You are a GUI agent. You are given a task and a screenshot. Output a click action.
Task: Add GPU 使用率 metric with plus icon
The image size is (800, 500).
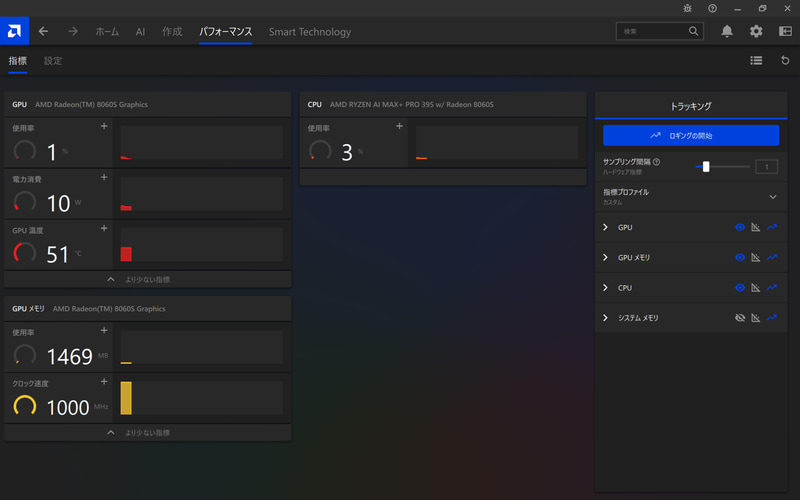(104, 126)
